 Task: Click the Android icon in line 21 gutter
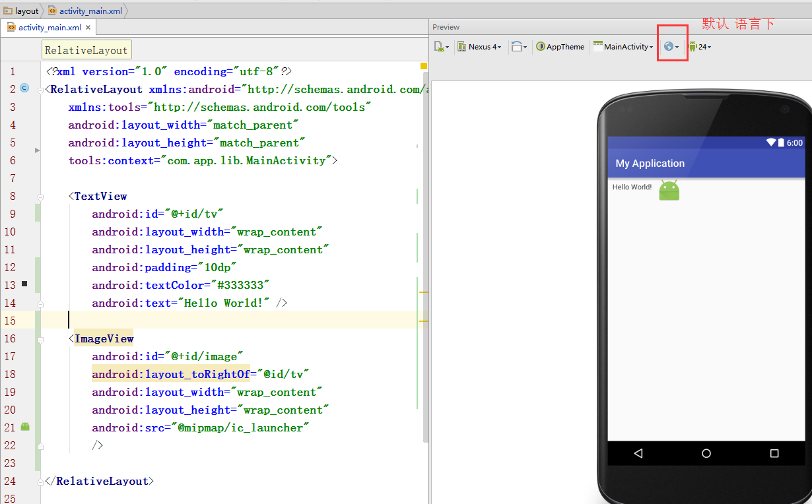pyautogui.click(x=25, y=427)
